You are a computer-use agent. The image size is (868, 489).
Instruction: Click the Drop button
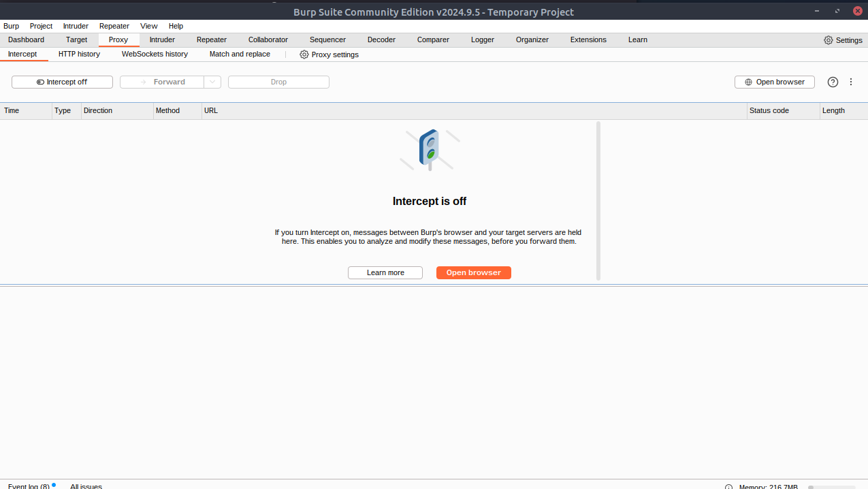click(278, 82)
